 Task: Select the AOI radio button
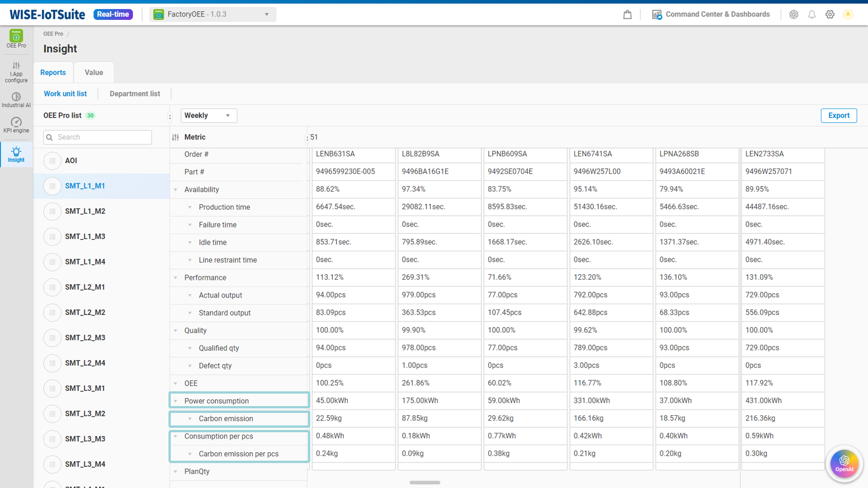coord(52,161)
